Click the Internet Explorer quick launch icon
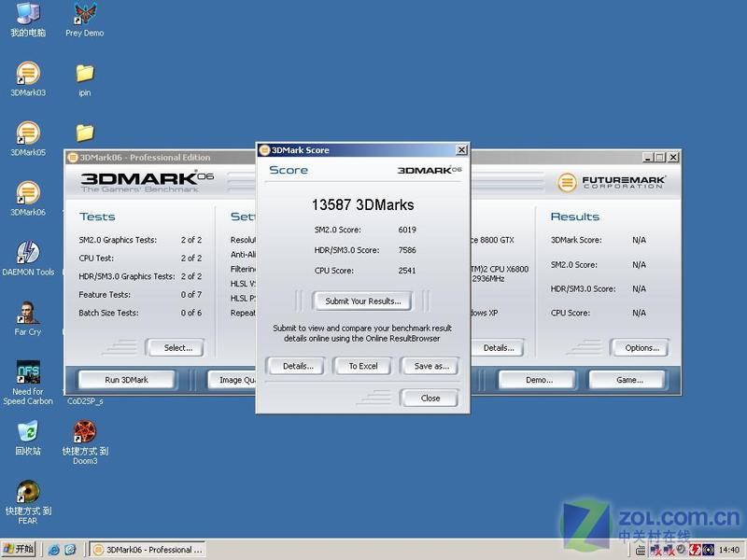 coord(54,550)
